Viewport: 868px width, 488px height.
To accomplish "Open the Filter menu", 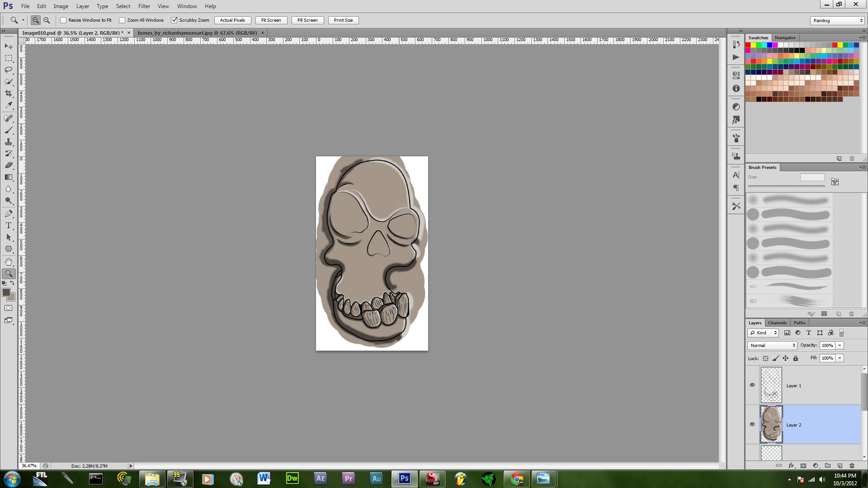I will point(144,6).
